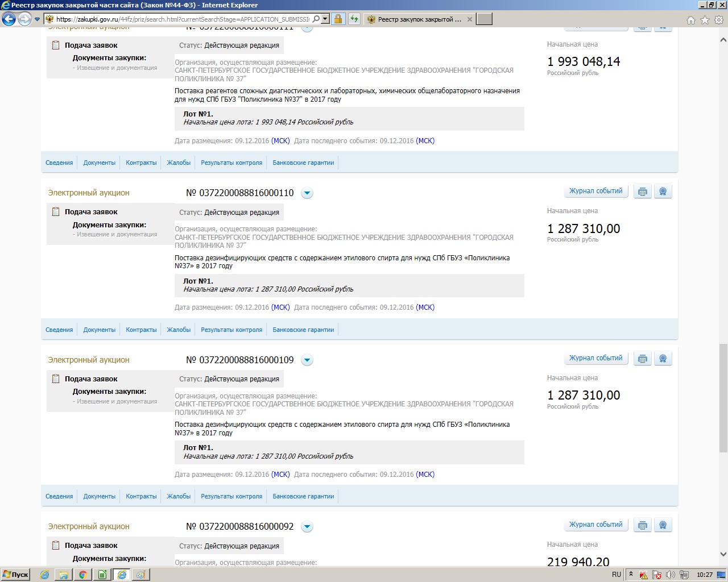728x582 pixels.
Task: Close the 'Реестр закупок закрытой' tab
Action: [469, 19]
